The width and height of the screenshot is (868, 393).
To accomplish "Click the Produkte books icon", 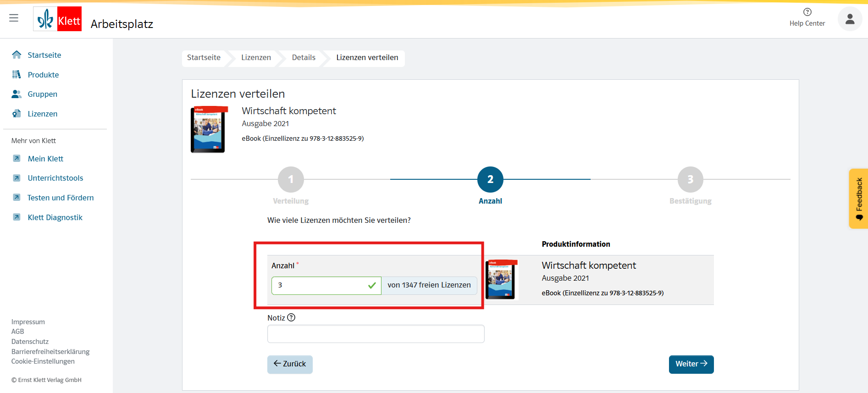I will tap(17, 74).
